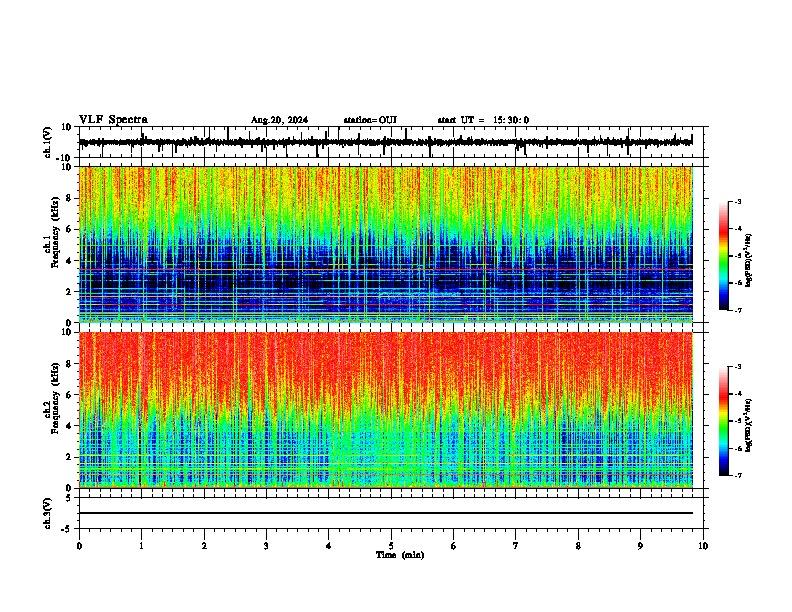Click the ch.1 colorbar log(PSD) label

tap(748, 261)
